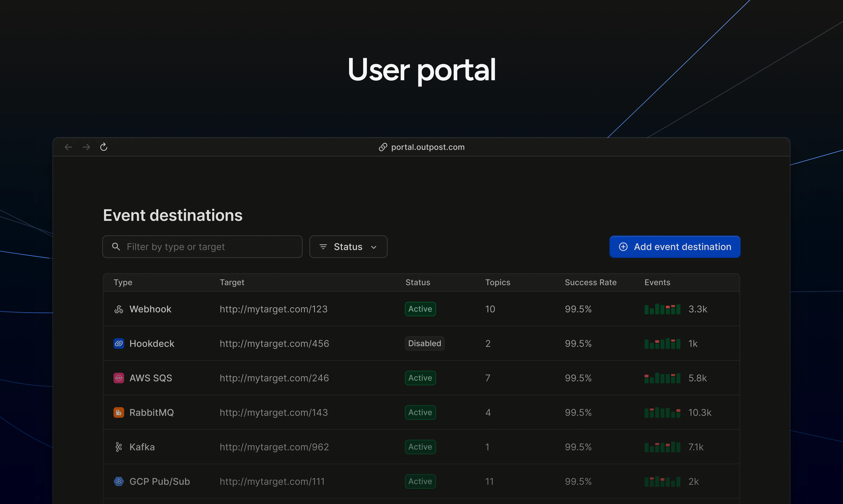Click the AWS SQS pink icon
The image size is (843, 504).
119,378
